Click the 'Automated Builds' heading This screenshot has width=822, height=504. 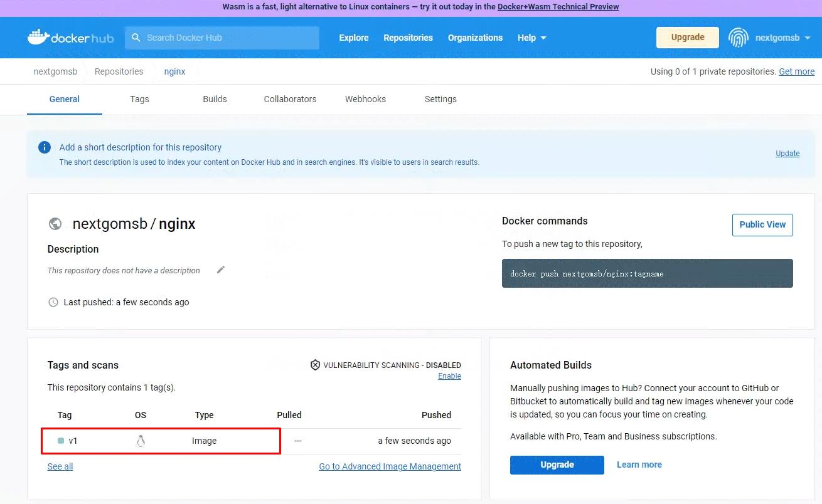pyautogui.click(x=551, y=365)
